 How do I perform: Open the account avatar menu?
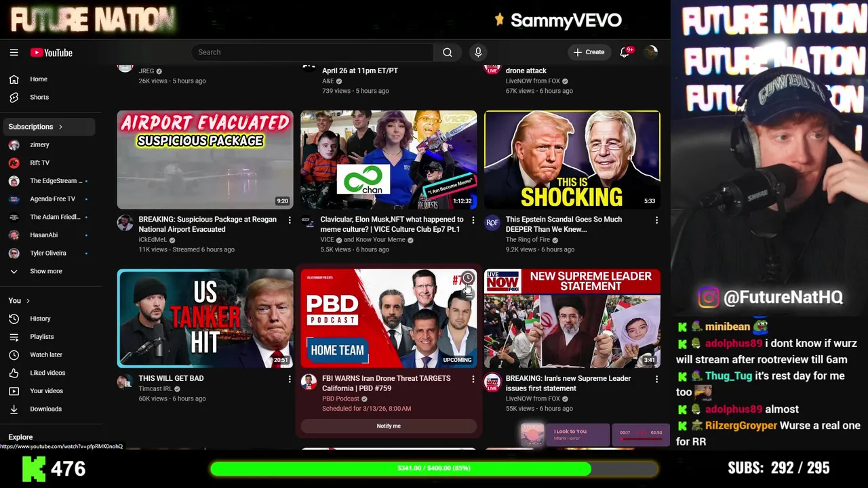pyautogui.click(x=650, y=52)
